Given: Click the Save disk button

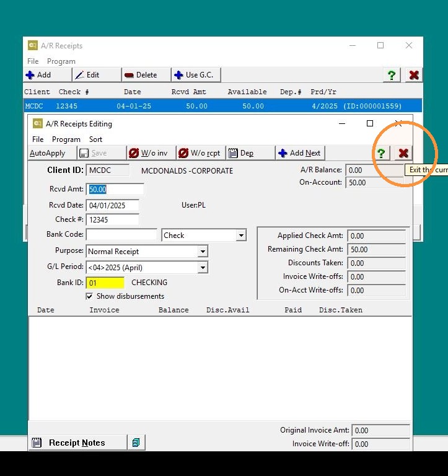Looking at the screenshot, I should pos(102,153).
